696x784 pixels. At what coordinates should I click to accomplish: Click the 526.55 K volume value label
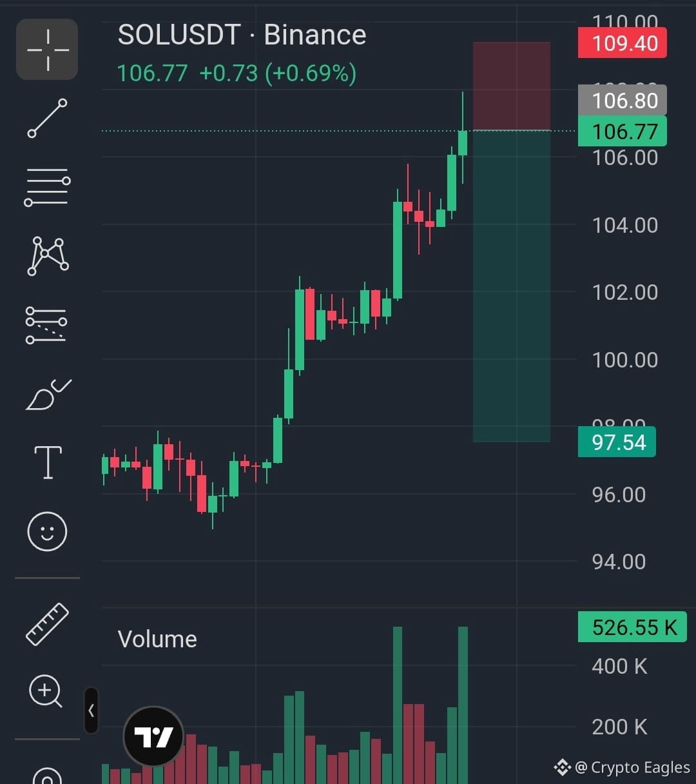(632, 627)
